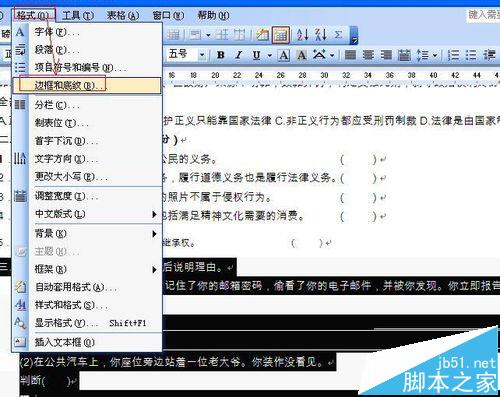Toggle underline formatting
Viewport: 500px width, 397px height.
coord(256,55)
